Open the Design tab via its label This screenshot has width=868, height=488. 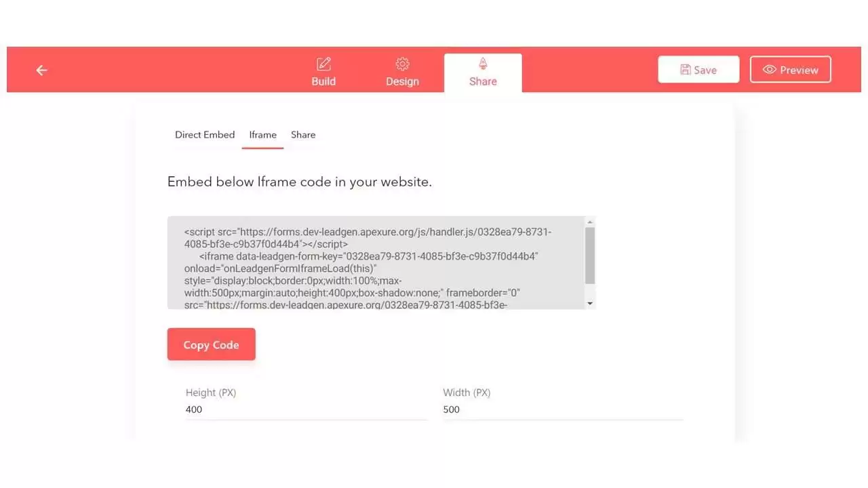pos(402,81)
